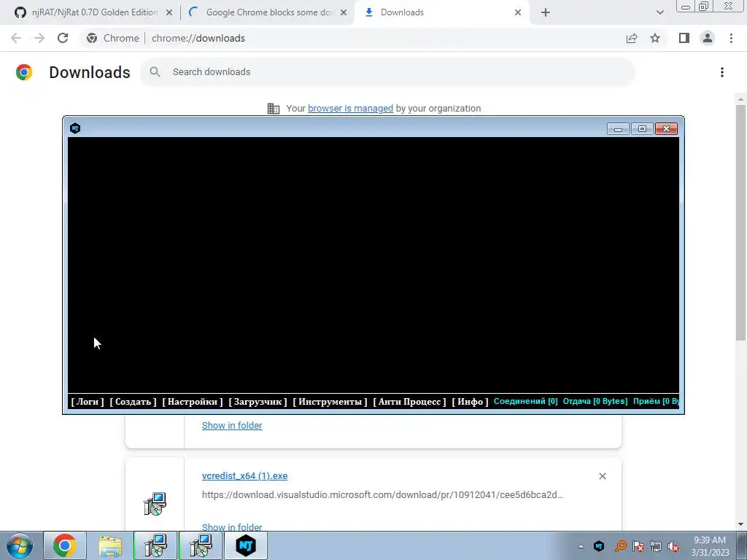Click the Chrome logo beside Downloads

[24, 72]
